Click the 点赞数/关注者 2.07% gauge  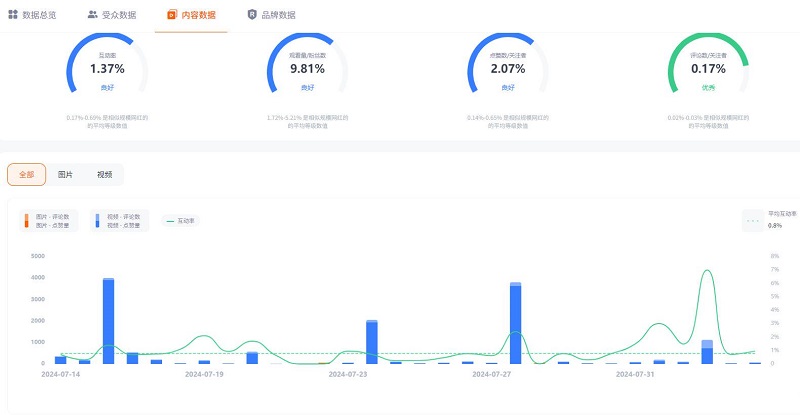[x=507, y=71]
